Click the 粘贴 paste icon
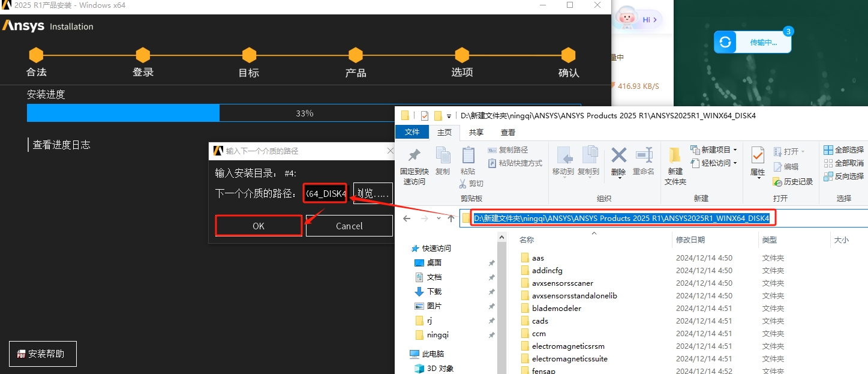Image resolution: width=868 pixels, height=374 pixels. coord(468,155)
